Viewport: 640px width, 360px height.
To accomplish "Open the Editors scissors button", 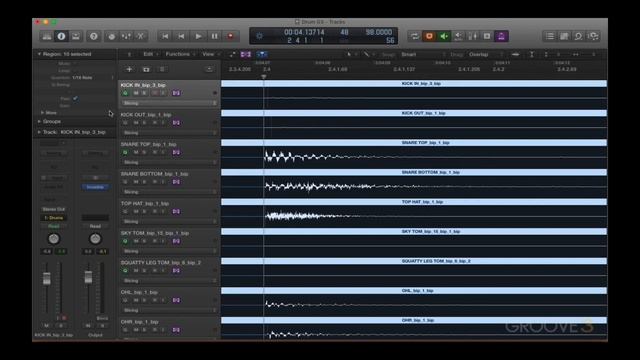I will pyautogui.click(x=140, y=36).
